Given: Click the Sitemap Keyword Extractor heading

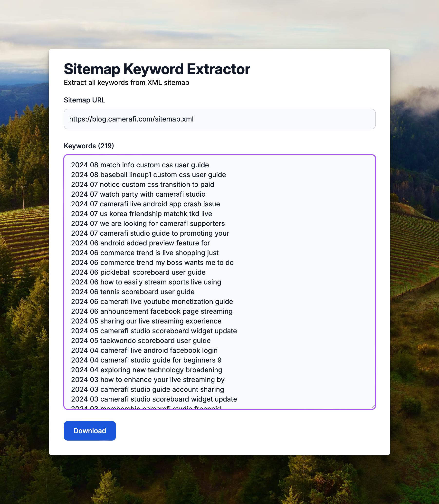Looking at the screenshot, I should tap(157, 69).
